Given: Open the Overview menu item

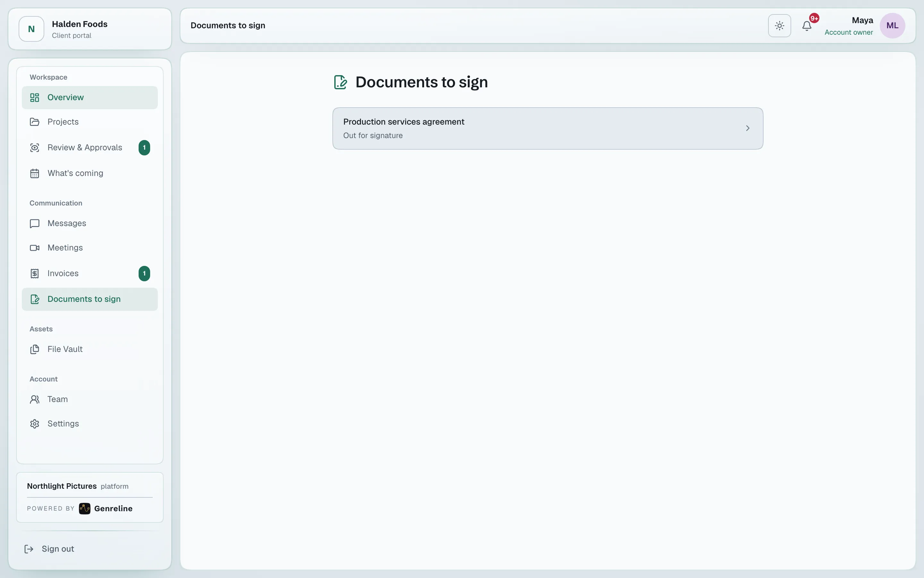Looking at the screenshot, I should [90, 98].
